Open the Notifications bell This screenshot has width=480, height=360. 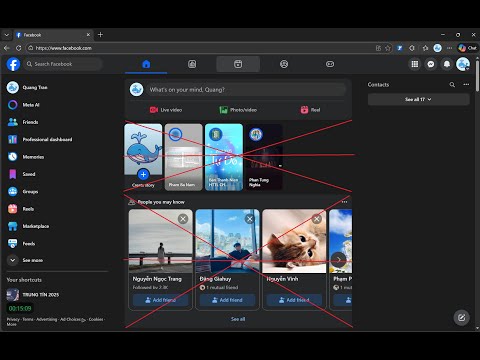[447, 64]
